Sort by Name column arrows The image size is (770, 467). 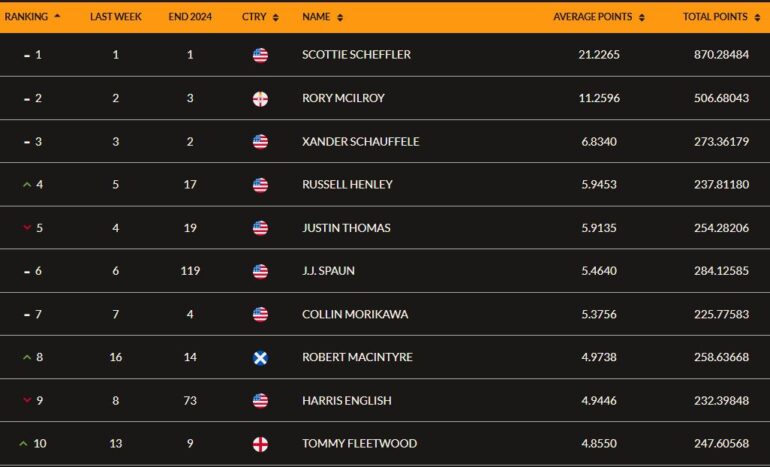pos(340,18)
